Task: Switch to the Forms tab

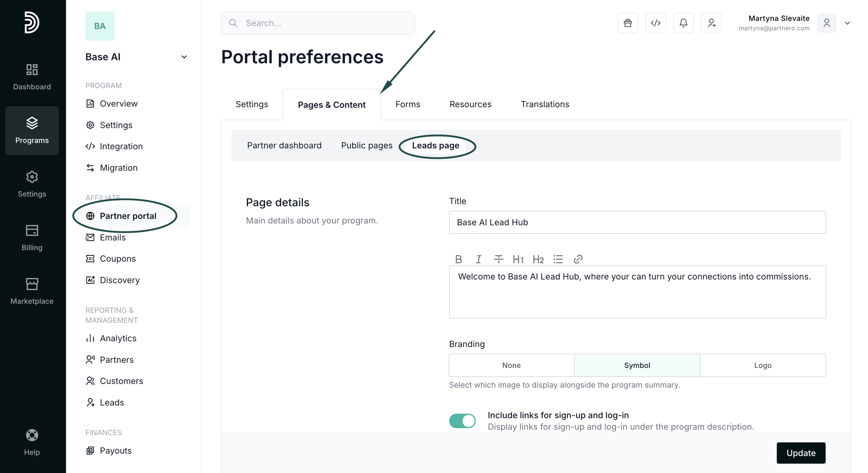Action: pyautogui.click(x=408, y=104)
